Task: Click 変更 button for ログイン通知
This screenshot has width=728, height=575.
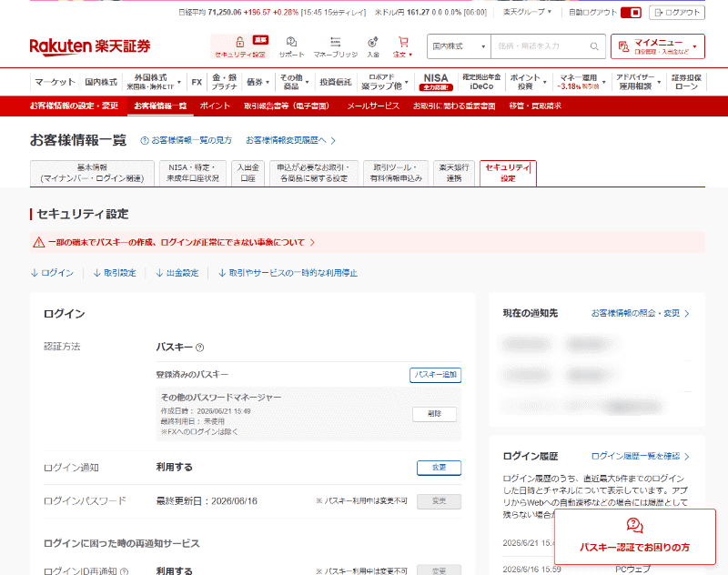Action: pyautogui.click(x=439, y=468)
